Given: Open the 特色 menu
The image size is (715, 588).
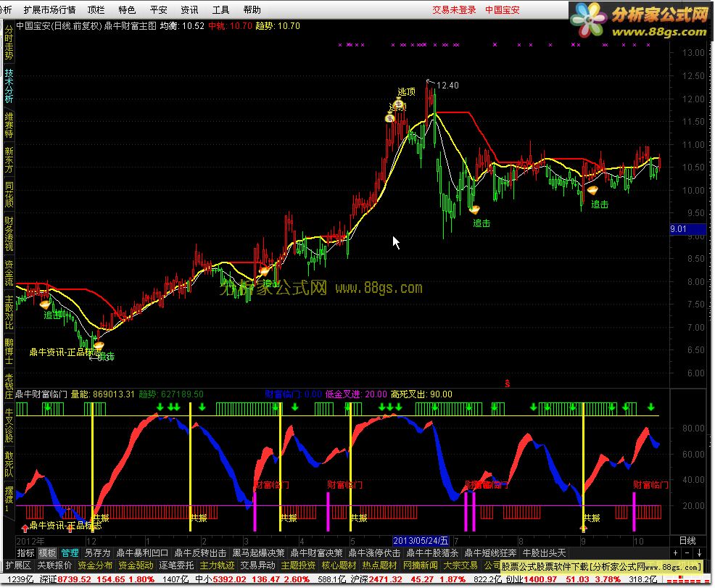Looking at the screenshot, I should tap(127, 9).
